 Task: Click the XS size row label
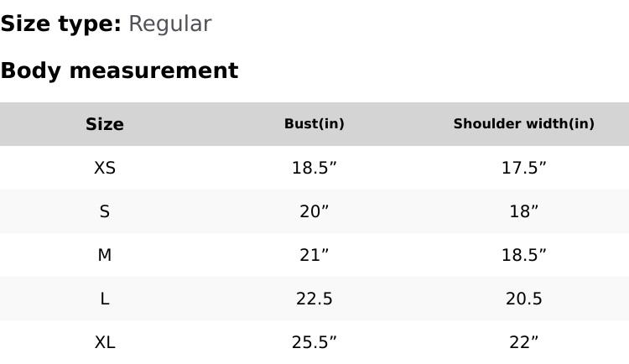click(x=105, y=168)
